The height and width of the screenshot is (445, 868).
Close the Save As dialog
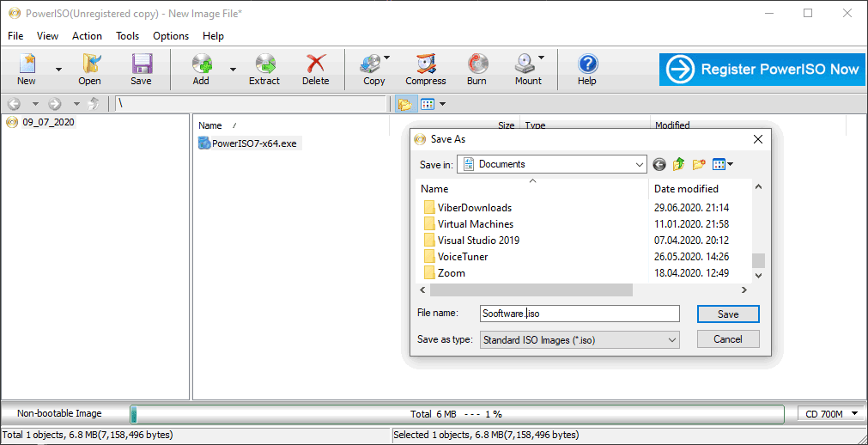coord(758,139)
